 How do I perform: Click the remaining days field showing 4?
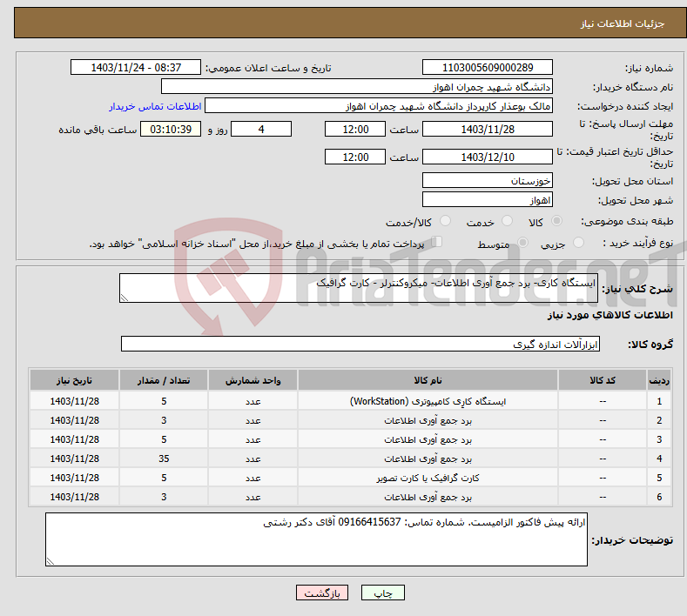[x=261, y=129]
